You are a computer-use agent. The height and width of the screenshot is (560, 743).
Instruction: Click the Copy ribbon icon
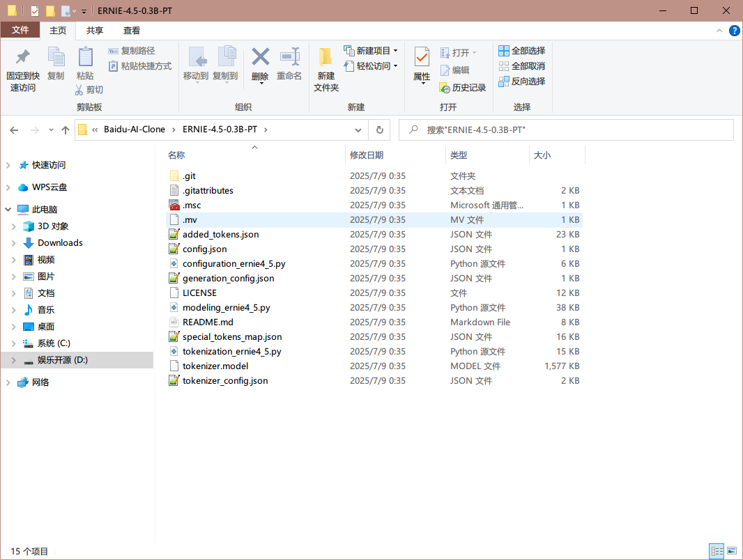click(56, 57)
